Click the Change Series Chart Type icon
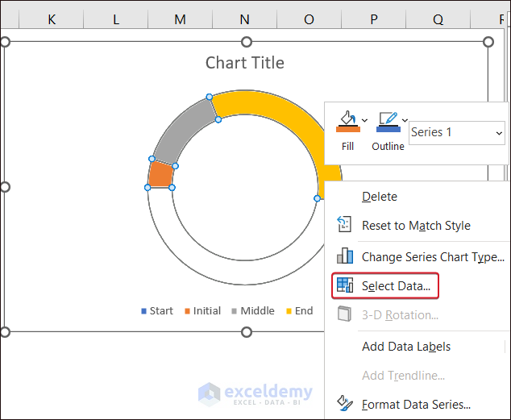The image size is (511, 420). pos(344,256)
